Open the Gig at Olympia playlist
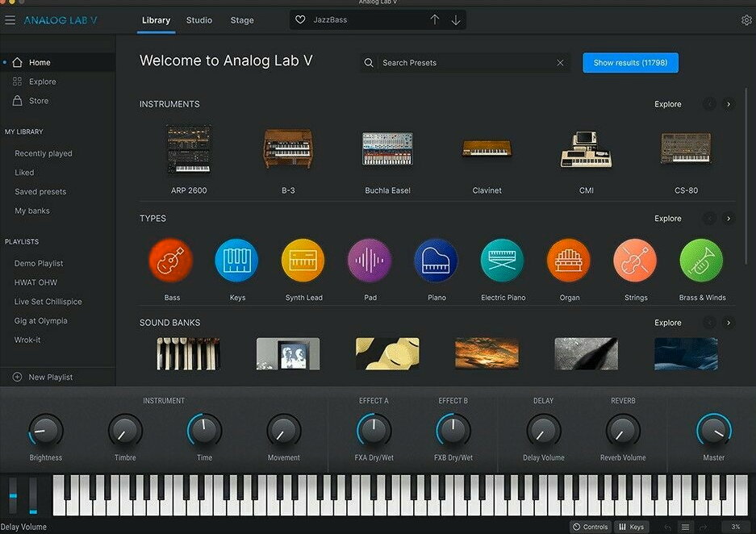This screenshot has width=756, height=534. pos(41,320)
